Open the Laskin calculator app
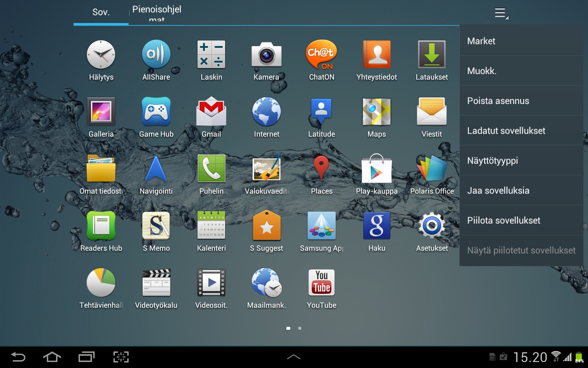588x368 pixels. point(211,61)
